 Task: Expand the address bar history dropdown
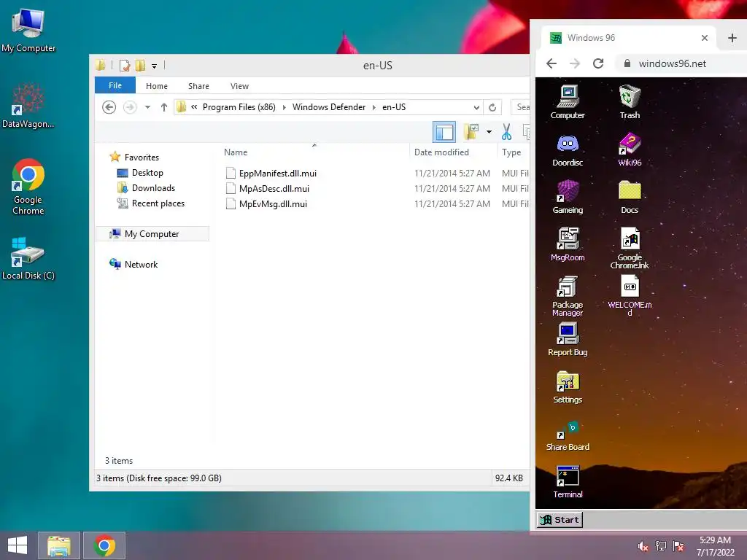click(x=476, y=107)
